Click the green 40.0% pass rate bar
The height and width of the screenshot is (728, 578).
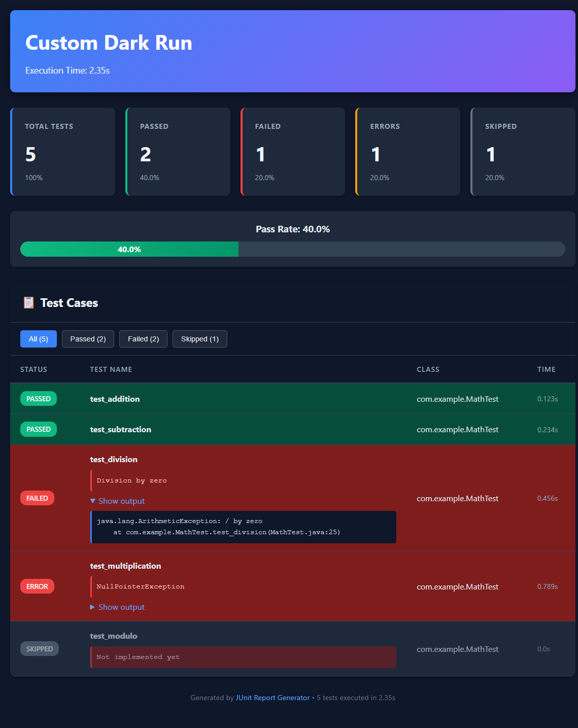(129, 249)
